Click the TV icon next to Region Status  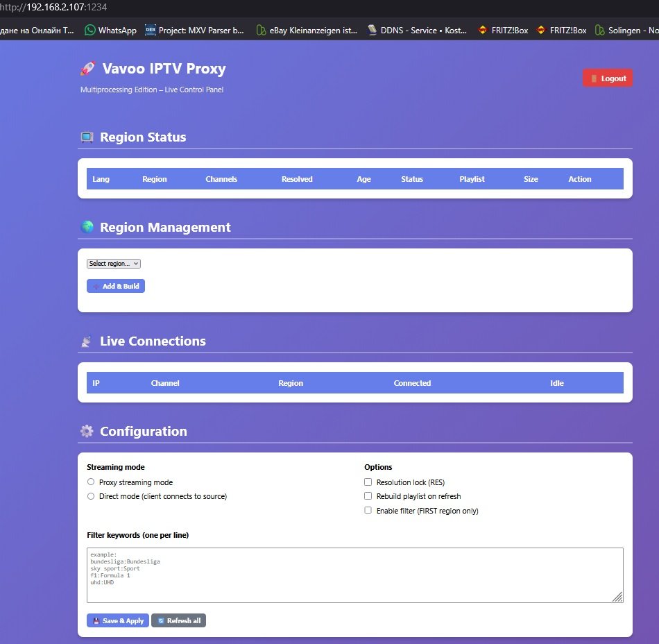[x=87, y=137]
